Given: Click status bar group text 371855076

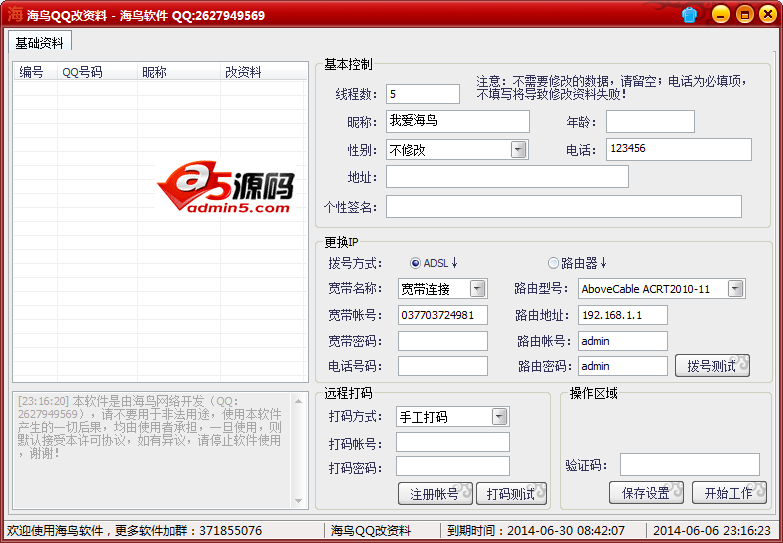Looking at the screenshot, I should click(230, 531).
